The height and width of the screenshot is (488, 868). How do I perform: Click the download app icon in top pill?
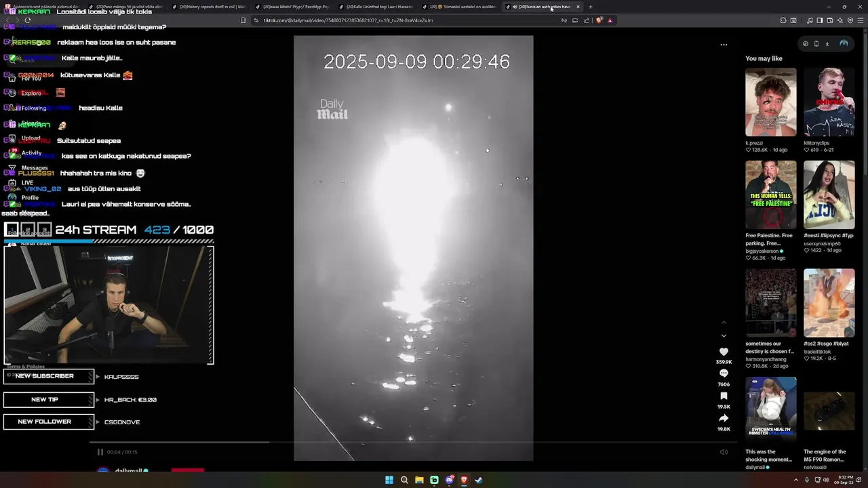pyautogui.click(x=827, y=43)
